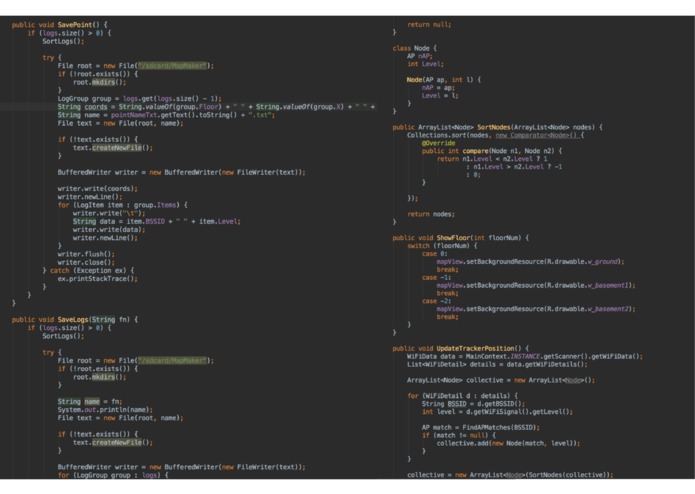Click the '@Override' annotation

(438, 143)
